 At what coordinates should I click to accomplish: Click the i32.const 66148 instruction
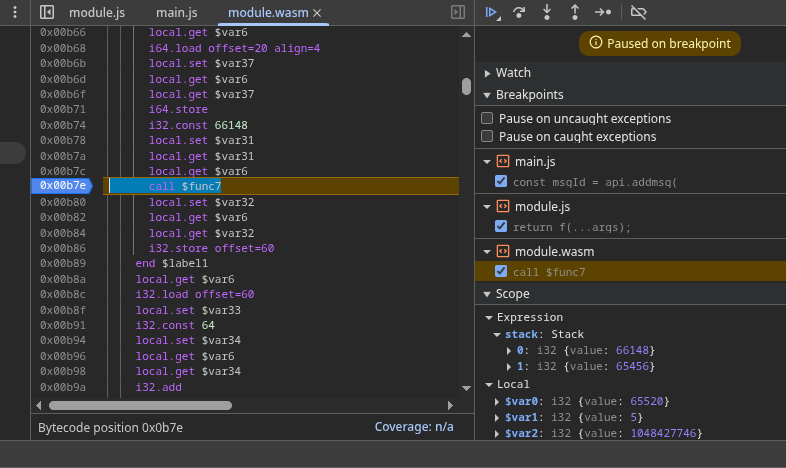(x=198, y=125)
